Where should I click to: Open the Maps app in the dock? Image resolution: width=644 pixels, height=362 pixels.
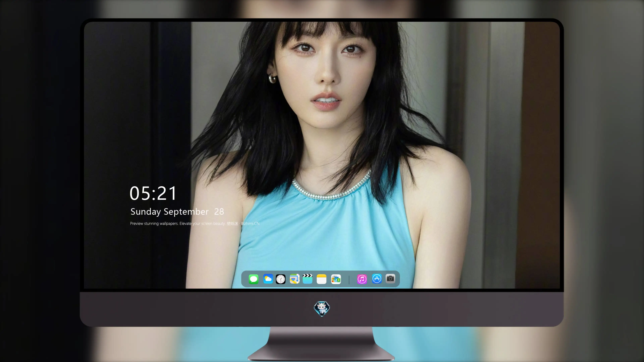[294, 279]
